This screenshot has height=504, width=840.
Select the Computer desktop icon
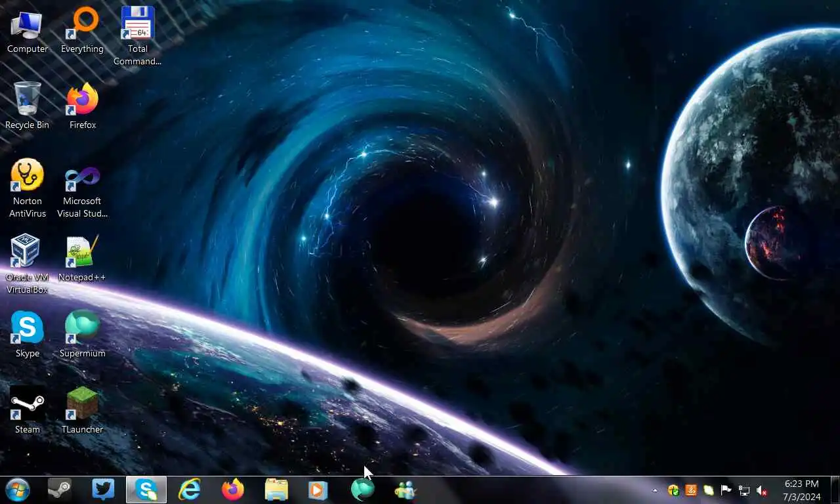(x=27, y=31)
